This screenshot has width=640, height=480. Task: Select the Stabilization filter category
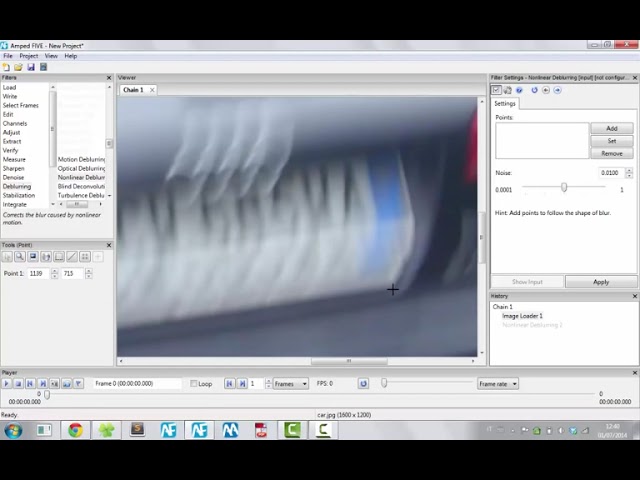click(x=19, y=196)
